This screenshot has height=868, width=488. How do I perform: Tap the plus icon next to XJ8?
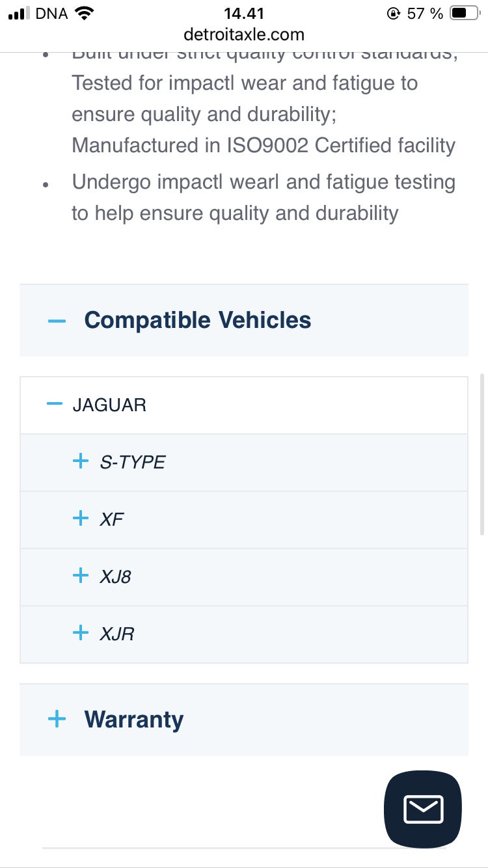pyautogui.click(x=81, y=575)
